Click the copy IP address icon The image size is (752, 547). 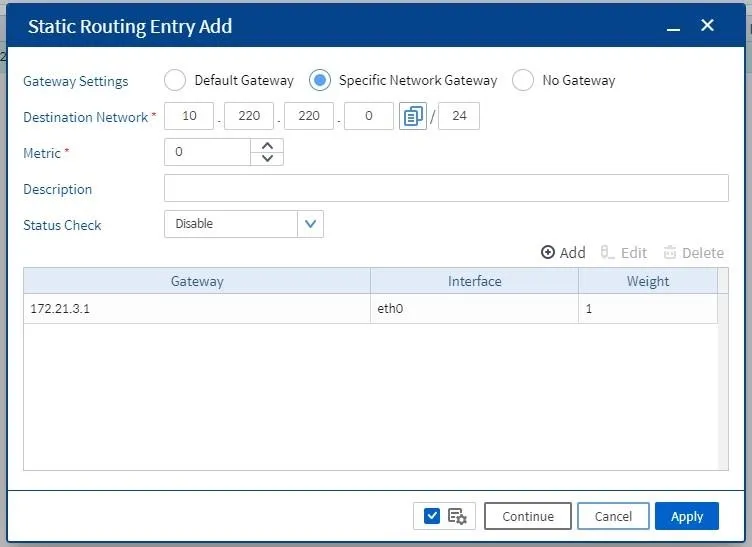tap(412, 116)
